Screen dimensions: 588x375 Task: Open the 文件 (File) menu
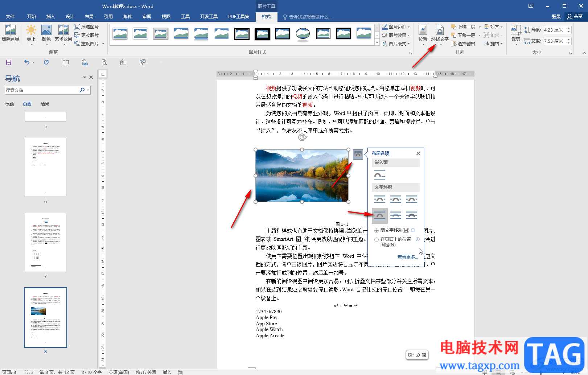pos(10,17)
